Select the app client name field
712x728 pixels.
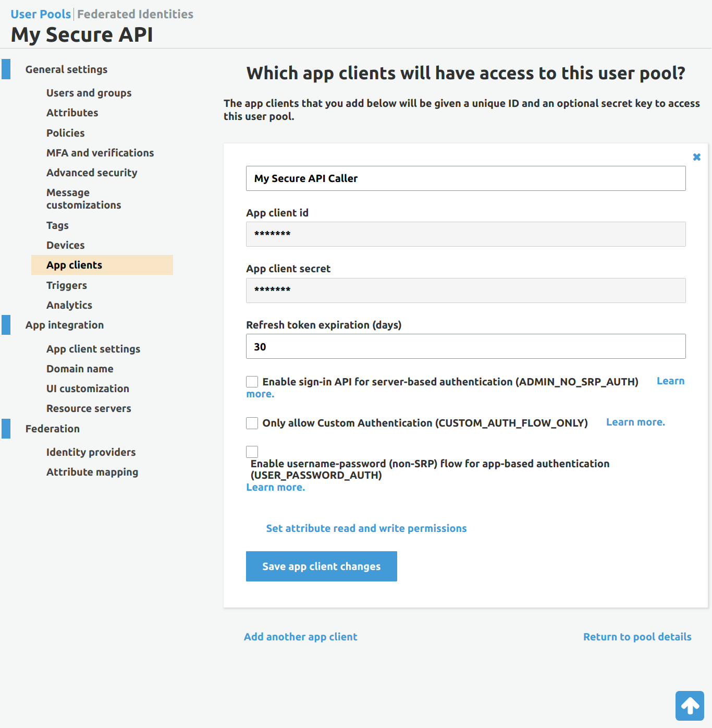pyautogui.click(x=465, y=178)
